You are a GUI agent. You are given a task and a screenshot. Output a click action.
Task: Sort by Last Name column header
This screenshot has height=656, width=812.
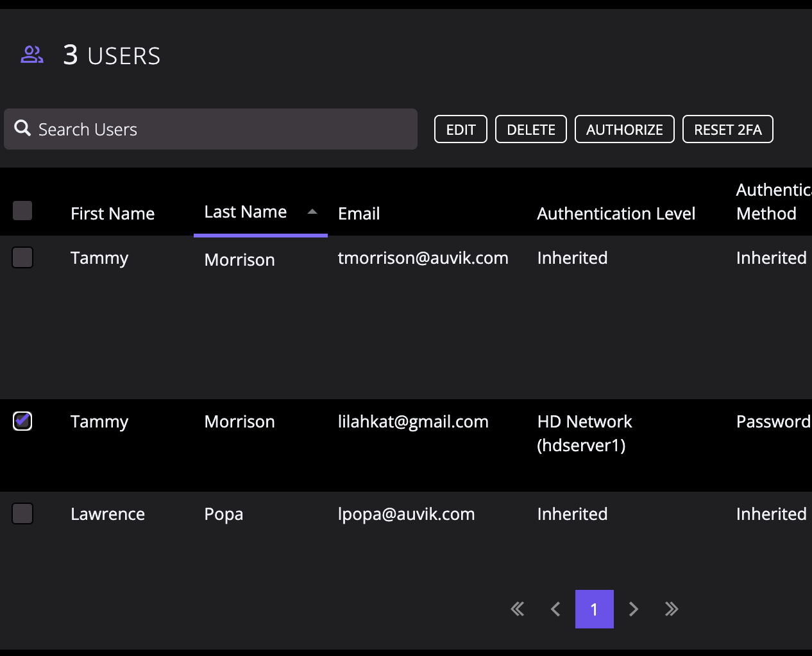coord(246,212)
